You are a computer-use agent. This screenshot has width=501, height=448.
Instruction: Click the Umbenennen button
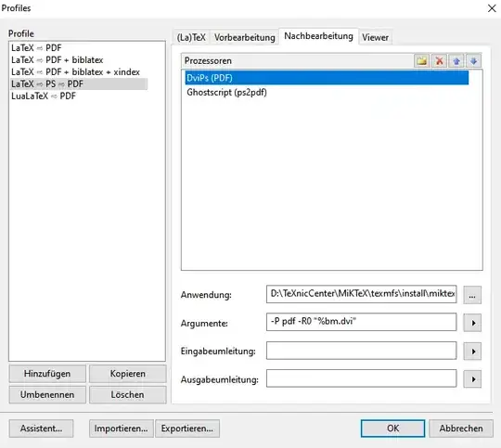[47, 394]
